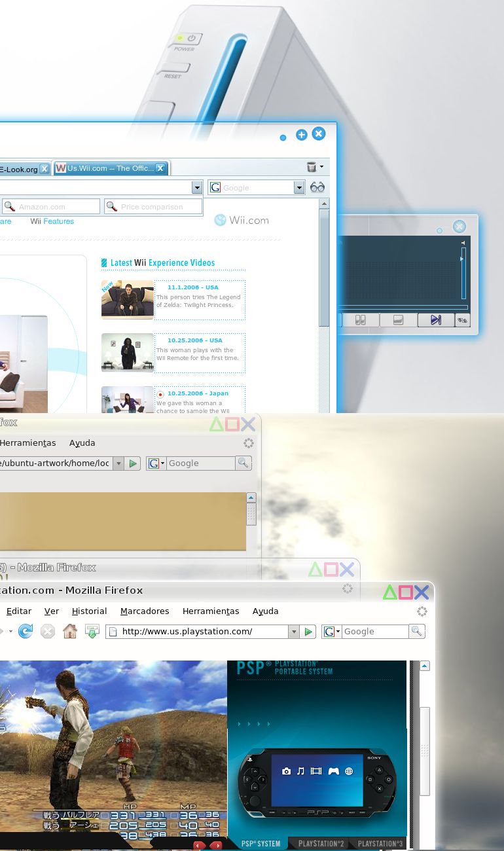Select the PLAYSTATION 3 tab
The image size is (504, 851).
tap(380, 844)
